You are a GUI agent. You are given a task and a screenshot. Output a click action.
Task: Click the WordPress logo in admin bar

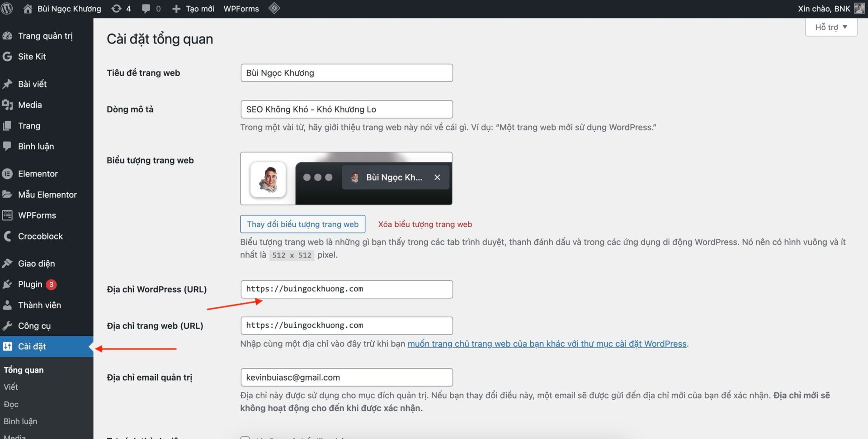(x=7, y=8)
